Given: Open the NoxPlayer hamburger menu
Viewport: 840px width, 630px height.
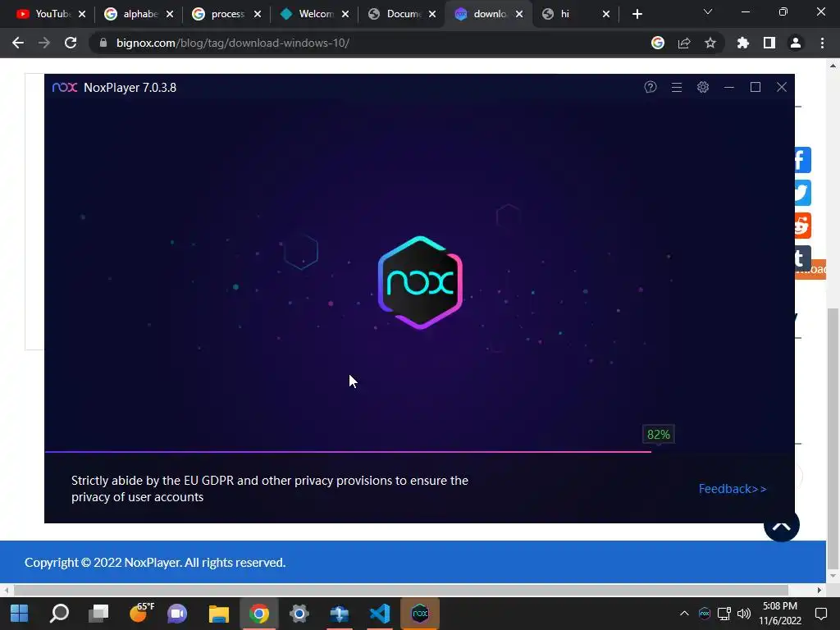Looking at the screenshot, I should click(x=677, y=87).
